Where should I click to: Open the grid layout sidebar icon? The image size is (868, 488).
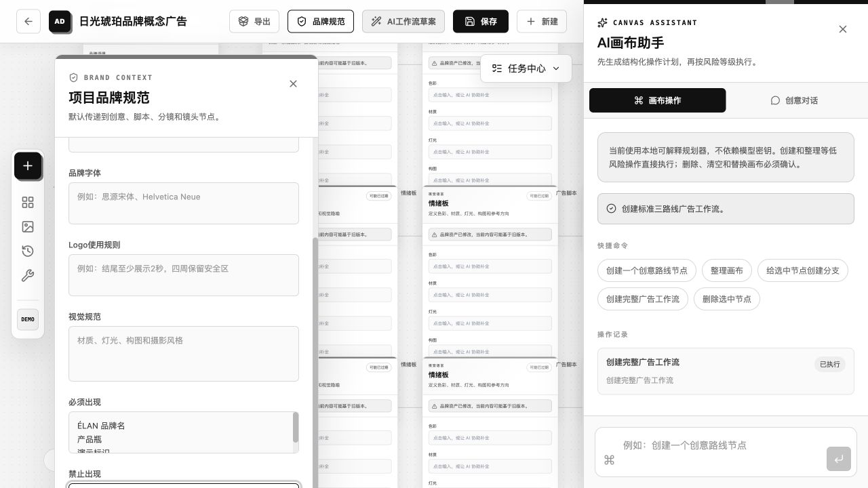point(28,203)
